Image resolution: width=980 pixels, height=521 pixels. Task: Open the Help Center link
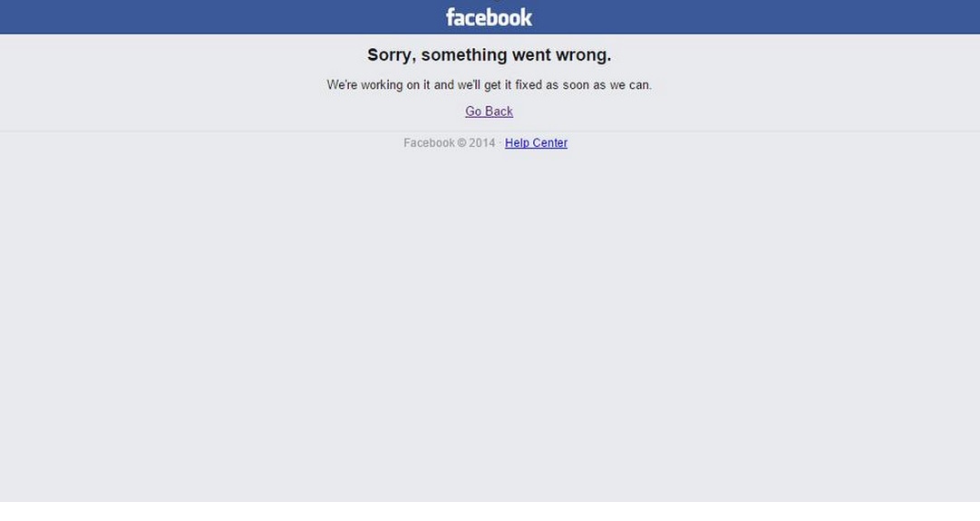point(537,142)
